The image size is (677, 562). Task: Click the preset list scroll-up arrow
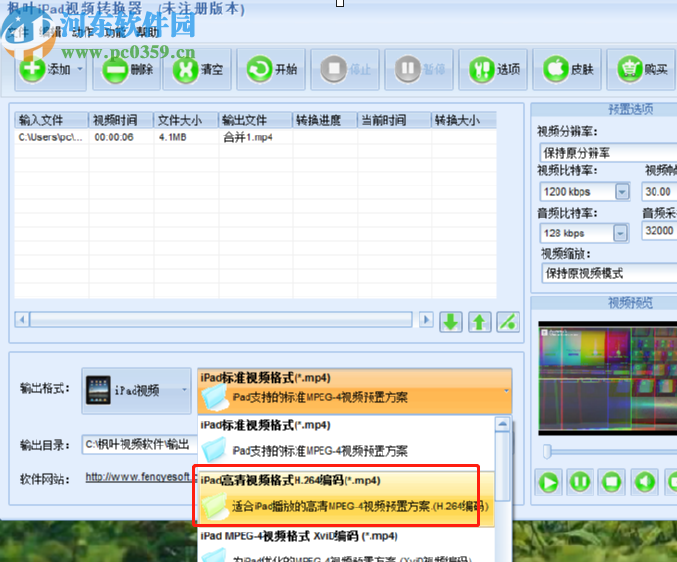503,424
